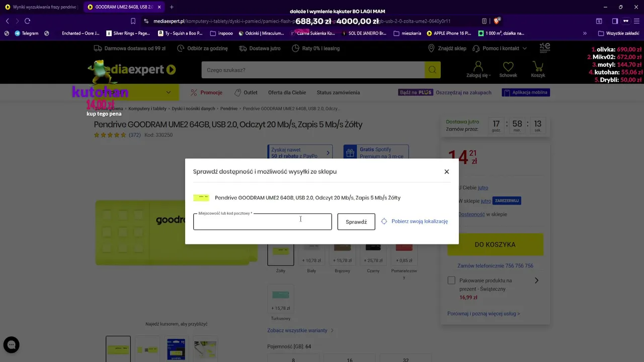Click Raty 0% i leasing link

click(x=315, y=48)
